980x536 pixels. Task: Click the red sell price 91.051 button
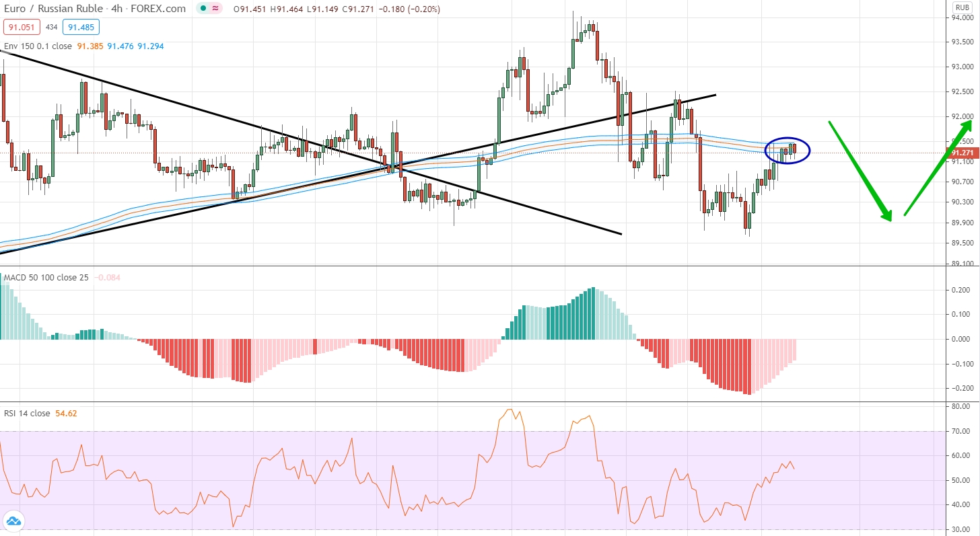(22, 28)
